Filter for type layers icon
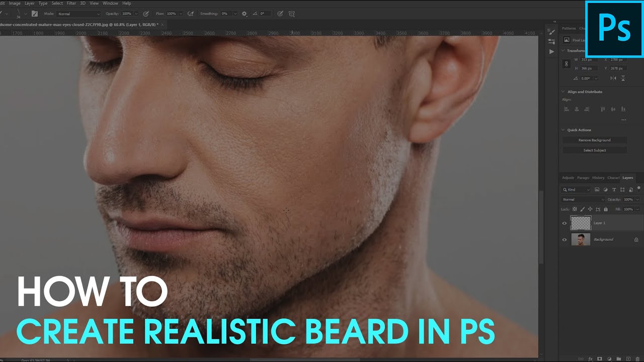Image resolution: width=644 pixels, height=362 pixels. click(x=614, y=190)
